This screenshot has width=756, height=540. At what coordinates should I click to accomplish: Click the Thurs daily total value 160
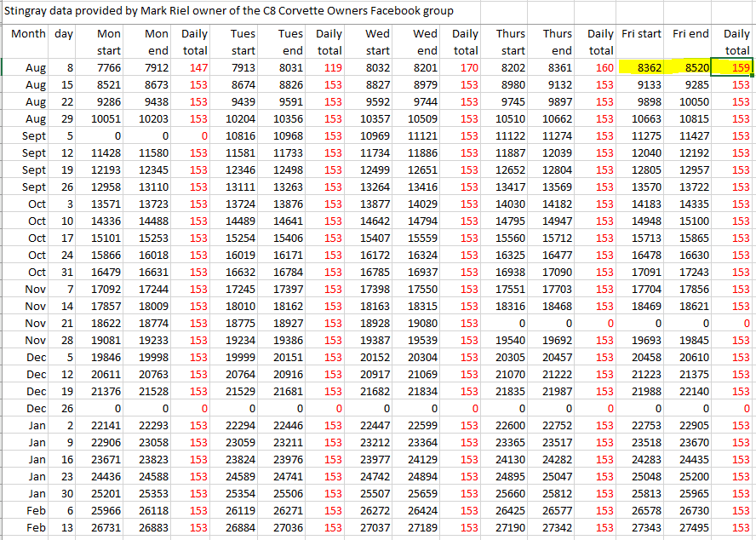(x=603, y=68)
